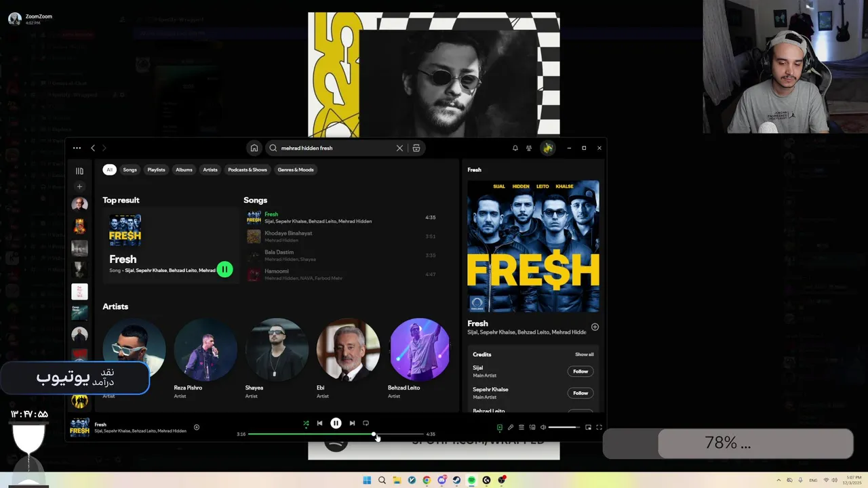Open the user profile avatar menu
868x488 pixels.
click(x=547, y=148)
